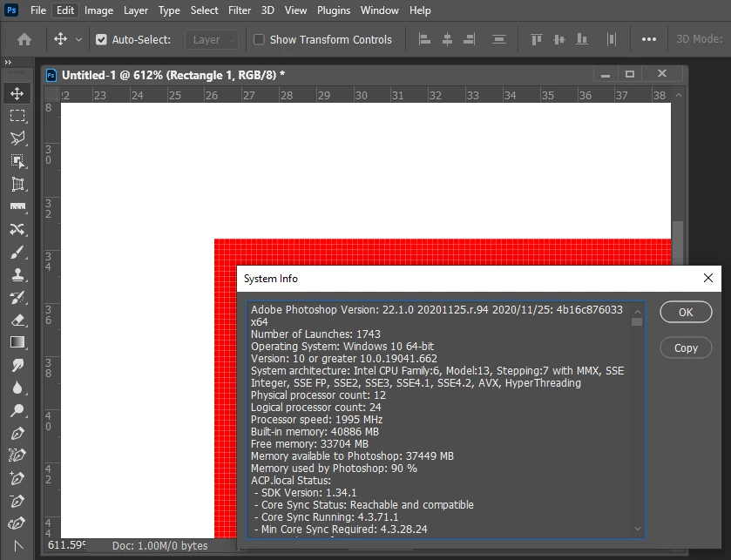This screenshot has height=560, width=731.
Task: Click Copy in System Info dialog
Action: [x=686, y=348]
